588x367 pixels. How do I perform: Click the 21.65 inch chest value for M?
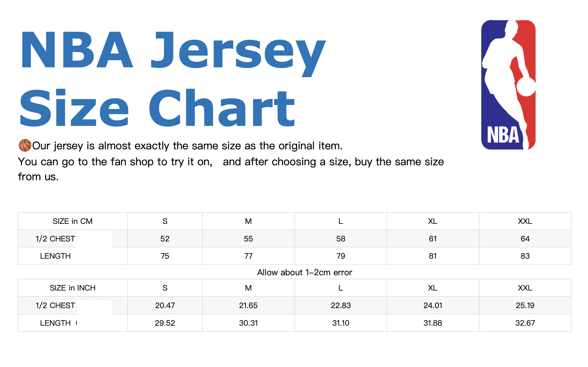tap(248, 306)
